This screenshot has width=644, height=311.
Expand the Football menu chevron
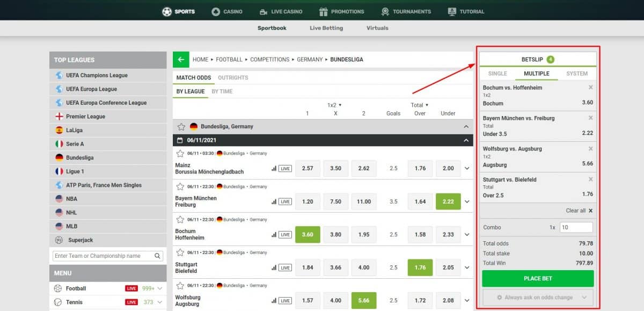160,288
